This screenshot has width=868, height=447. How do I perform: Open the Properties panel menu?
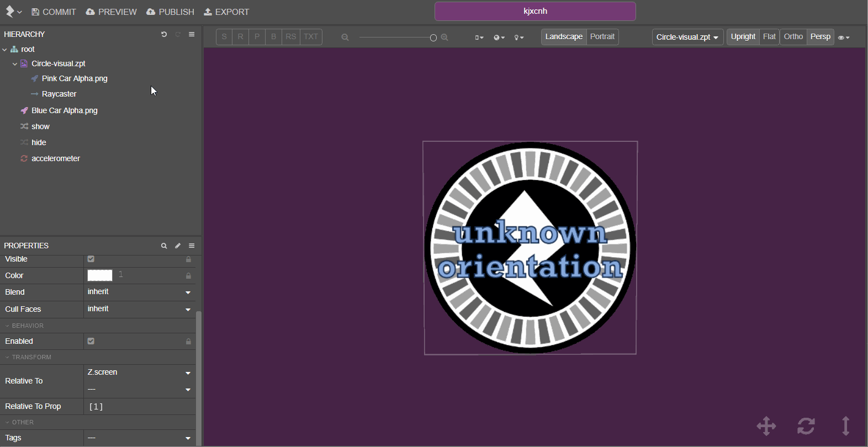click(192, 246)
